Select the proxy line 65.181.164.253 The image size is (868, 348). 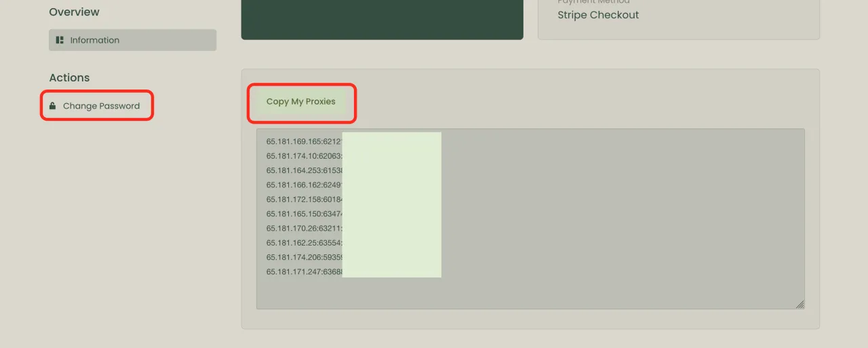303,170
